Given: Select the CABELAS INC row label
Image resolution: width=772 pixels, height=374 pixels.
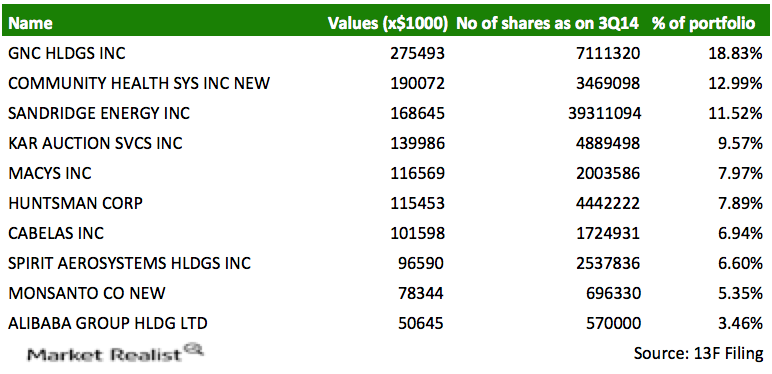Looking at the screenshot, I should pos(56,233).
